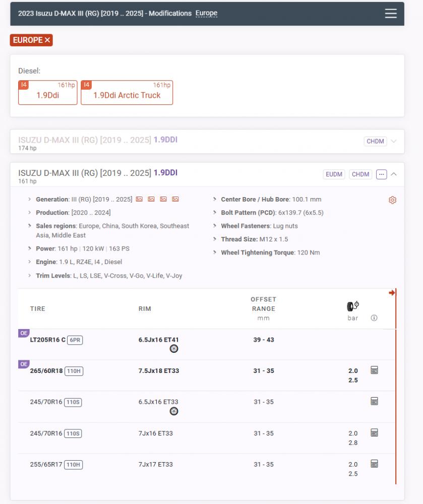The height and width of the screenshot is (504, 423).
Task: Open calculator for 255/65R17 tire
Action: pyautogui.click(x=374, y=464)
